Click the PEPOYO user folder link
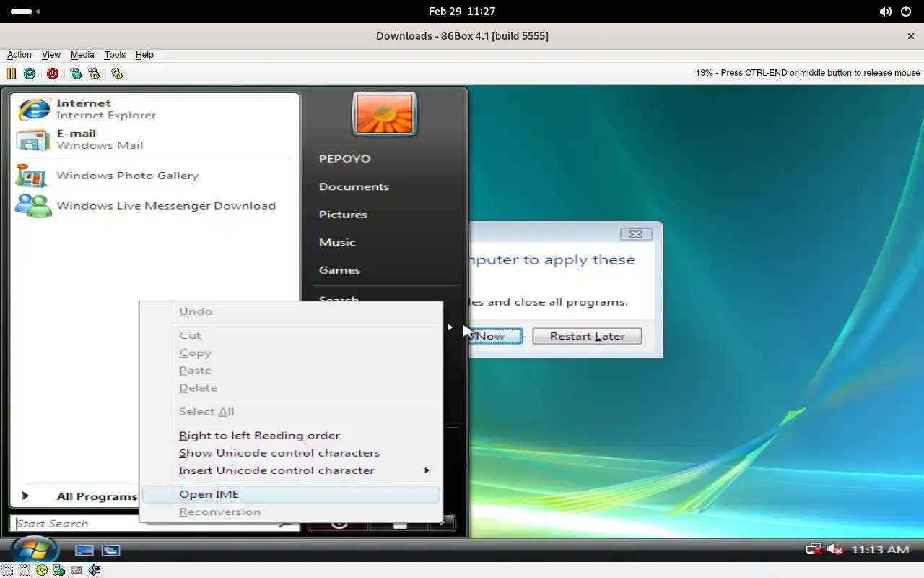 (344, 159)
